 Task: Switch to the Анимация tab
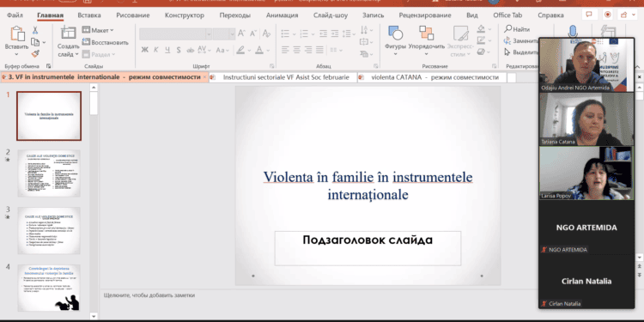point(282,15)
